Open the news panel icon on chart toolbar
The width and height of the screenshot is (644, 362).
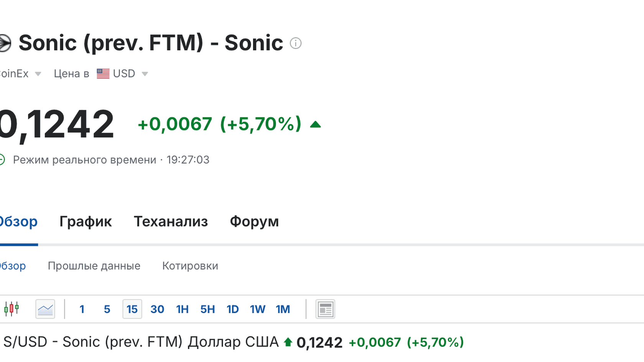tap(325, 309)
